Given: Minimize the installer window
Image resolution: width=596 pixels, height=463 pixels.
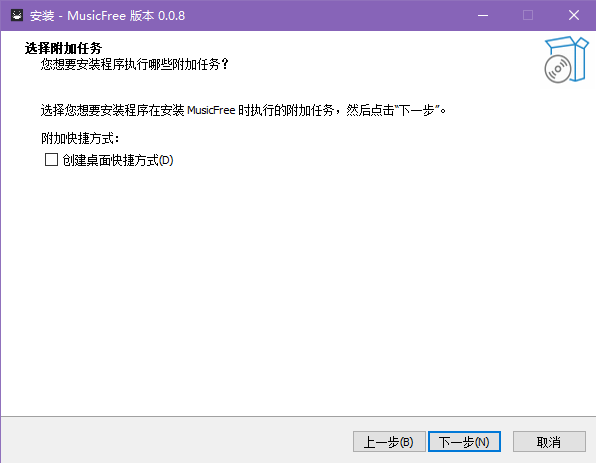Looking at the screenshot, I should coord(483,15).
